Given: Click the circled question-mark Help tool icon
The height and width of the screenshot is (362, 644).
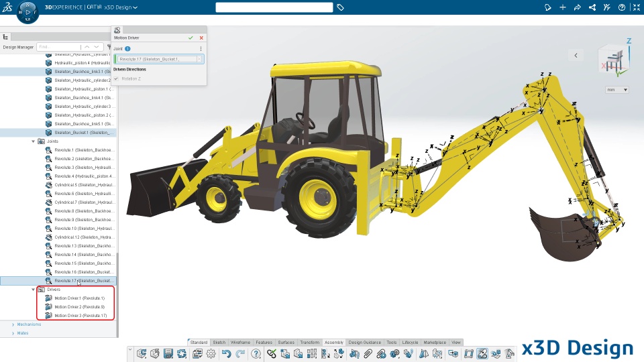Looking at the screenshot, I should pyautogui.click(x=256, y=353).
